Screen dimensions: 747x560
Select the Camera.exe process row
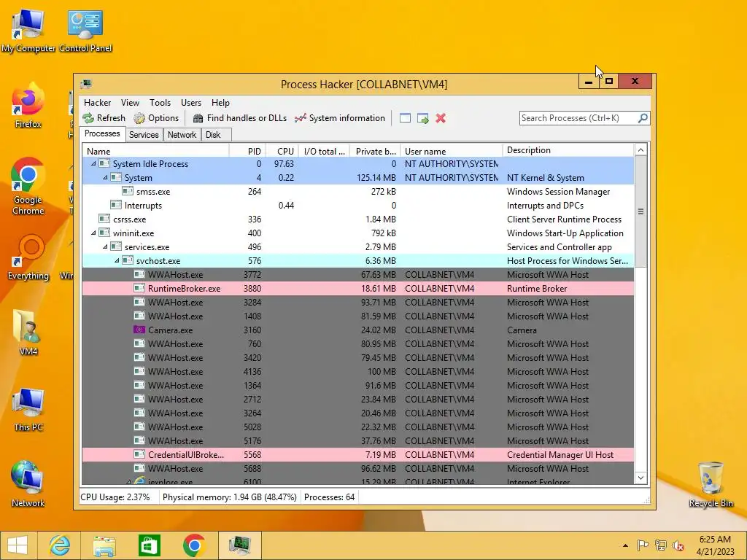(x=357, y=330)
